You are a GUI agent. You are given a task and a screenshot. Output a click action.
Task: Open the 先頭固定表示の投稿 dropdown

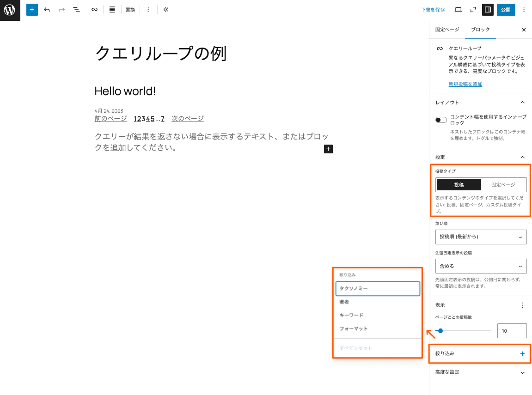(481, 266)
